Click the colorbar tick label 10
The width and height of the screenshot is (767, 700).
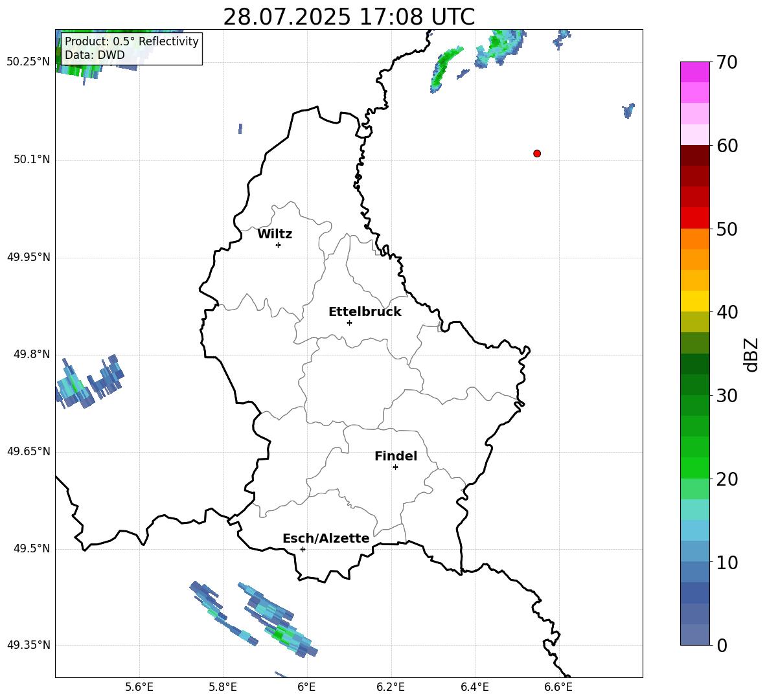click(x=727, y=563)
